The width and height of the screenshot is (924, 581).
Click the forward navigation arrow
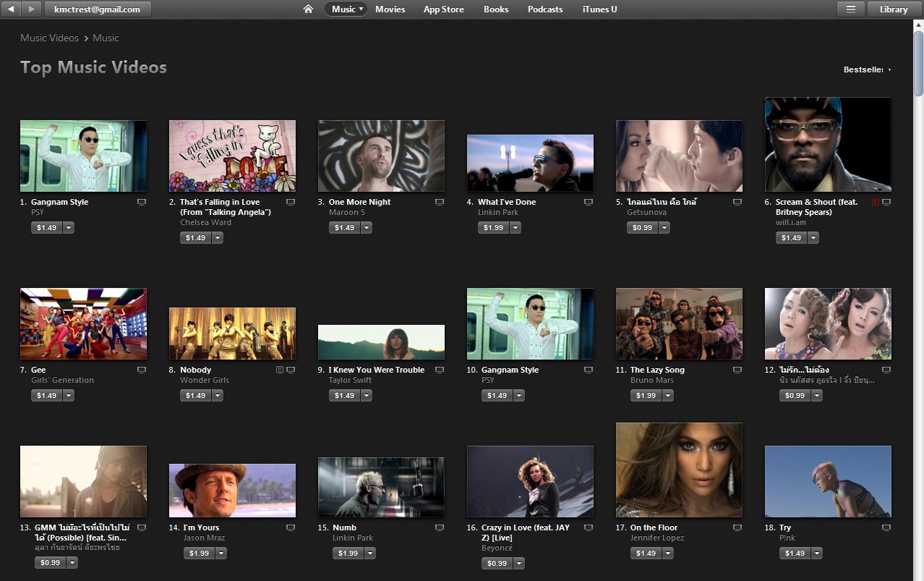31,9
